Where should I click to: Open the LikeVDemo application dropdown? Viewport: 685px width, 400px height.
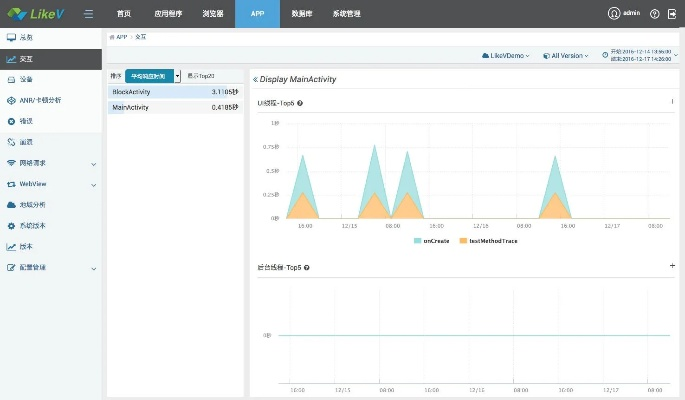(507, 56)
